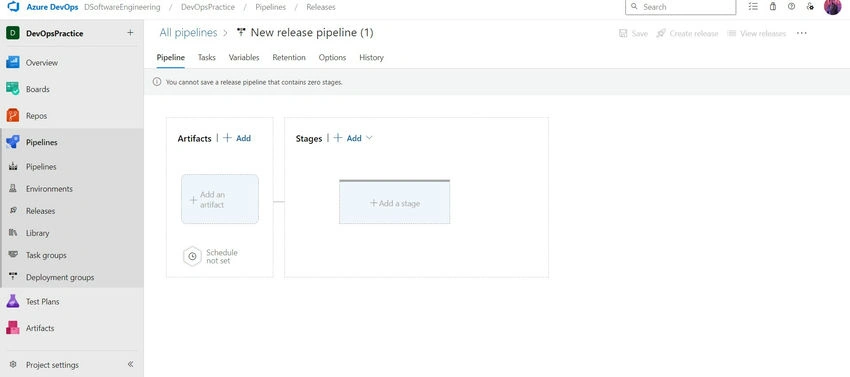The width and height of the screenshot is (850, 377).
Task: Expand the Stages Add dropdown arrow
Action: pyautogui.click(x=369, y=138)
